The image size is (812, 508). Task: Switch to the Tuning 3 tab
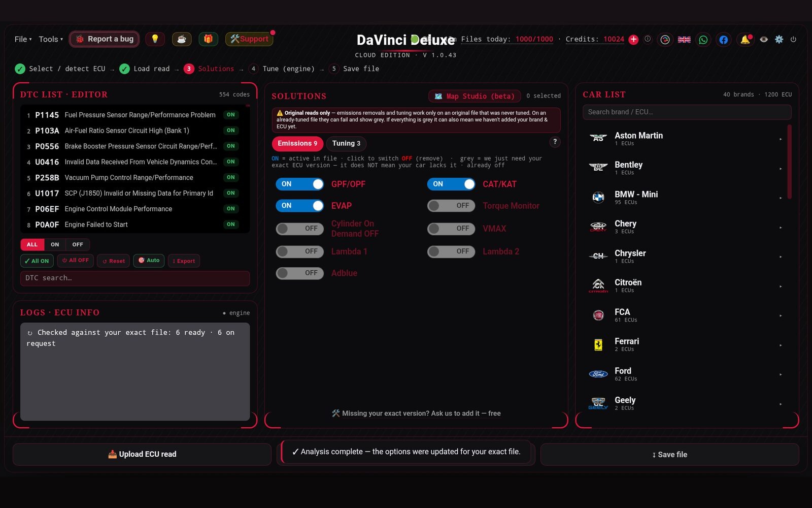(x=346, y=143)
